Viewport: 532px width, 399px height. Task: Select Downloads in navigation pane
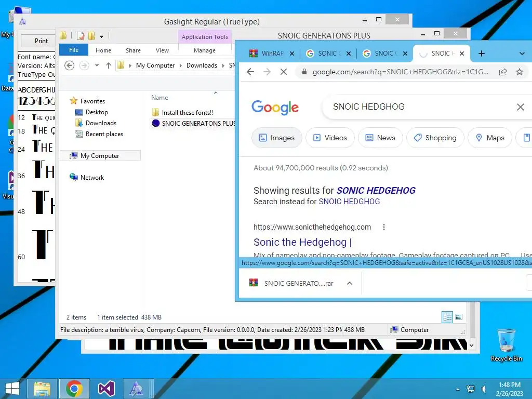tap(96, 123)
